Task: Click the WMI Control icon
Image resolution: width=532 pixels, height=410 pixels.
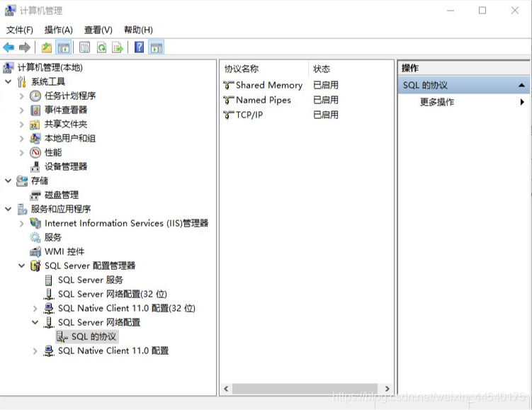Action: [x=35, y=251]
